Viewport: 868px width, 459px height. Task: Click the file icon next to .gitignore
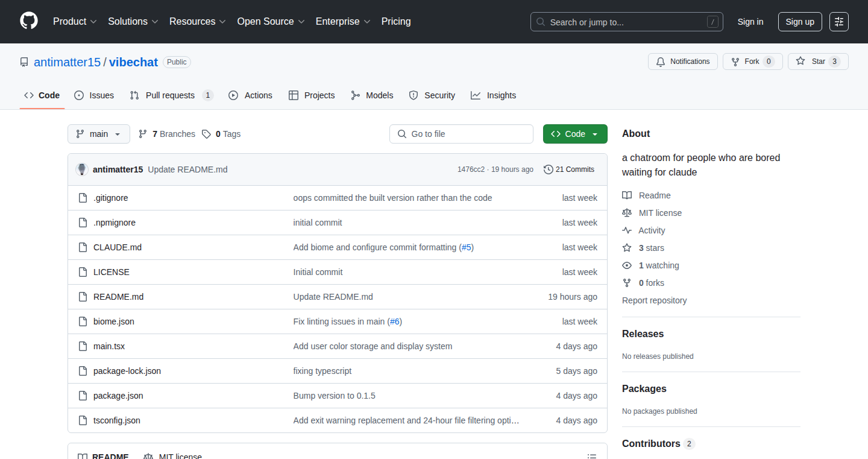tap(83, 198)
